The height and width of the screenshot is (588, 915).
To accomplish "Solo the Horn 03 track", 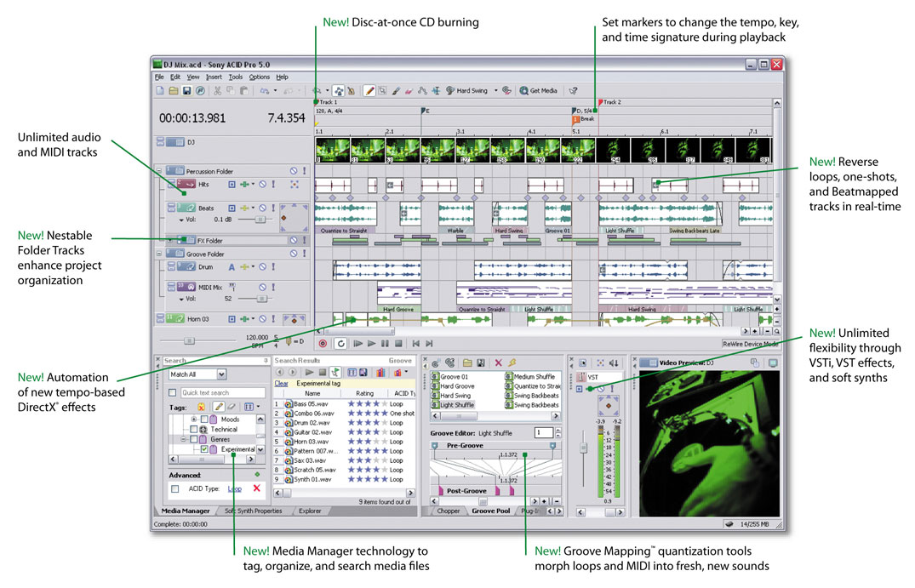I will point(273,319).
